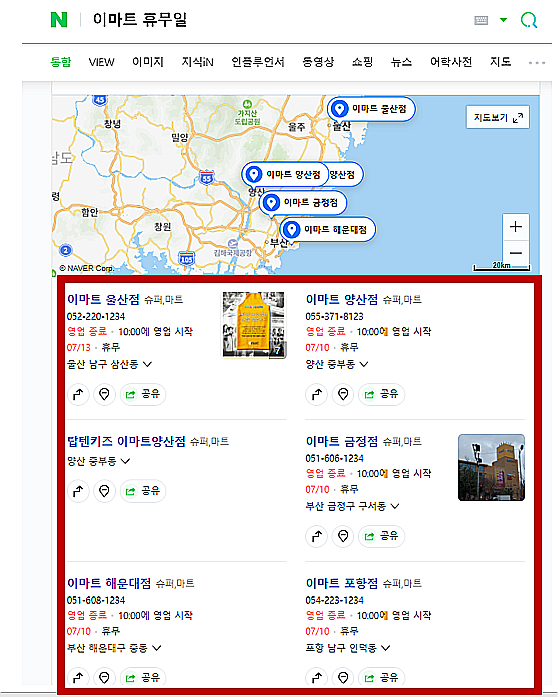Image resolution: width=558 pixels, height=697 pixels.
Task: Click the 055-371-8123 phone number
Action: [x=334, y=316]
